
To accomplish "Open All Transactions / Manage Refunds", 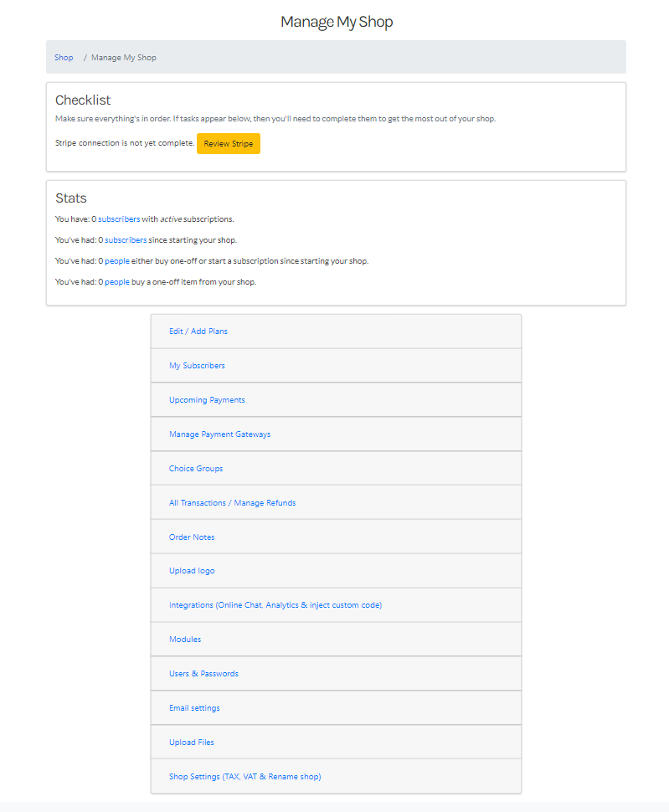I will click(233, 503).
